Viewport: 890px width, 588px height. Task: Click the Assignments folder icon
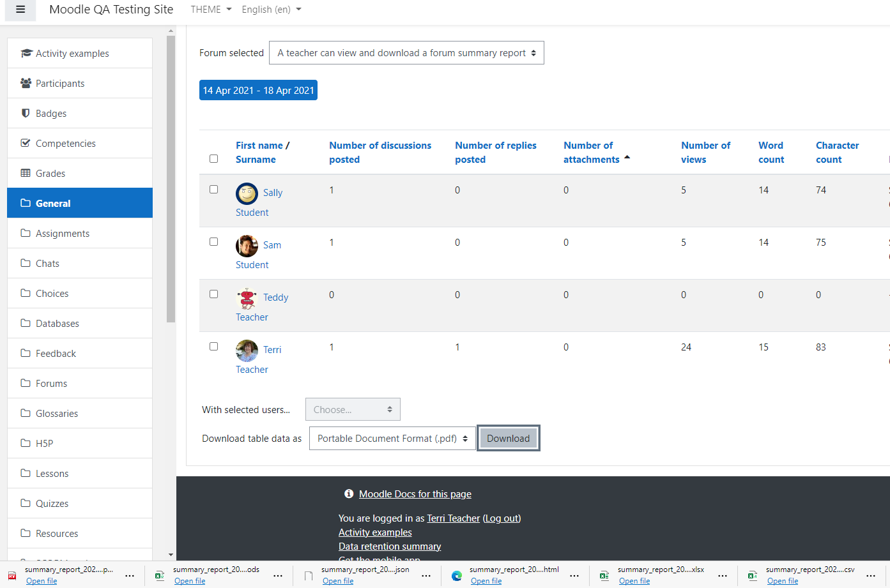pyautogui.click(x=26, y=233)
